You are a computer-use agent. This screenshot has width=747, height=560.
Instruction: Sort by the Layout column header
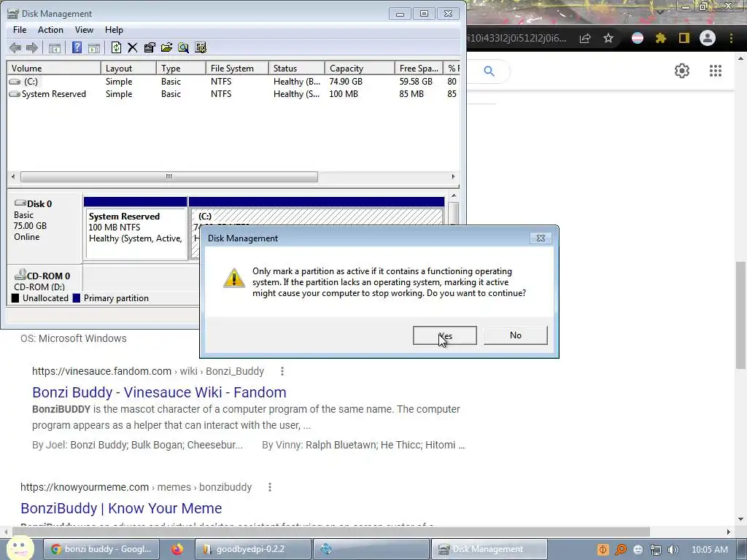point(128,68)
